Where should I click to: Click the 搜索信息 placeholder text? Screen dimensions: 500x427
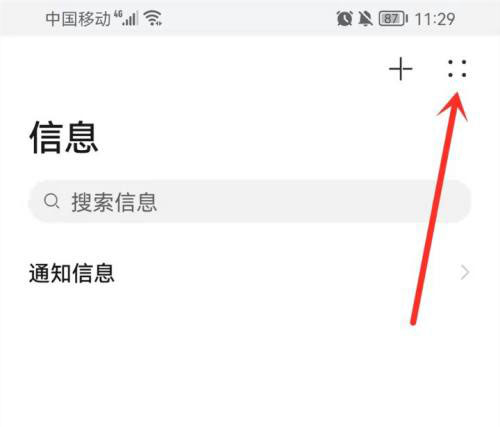tap(114, 202)
